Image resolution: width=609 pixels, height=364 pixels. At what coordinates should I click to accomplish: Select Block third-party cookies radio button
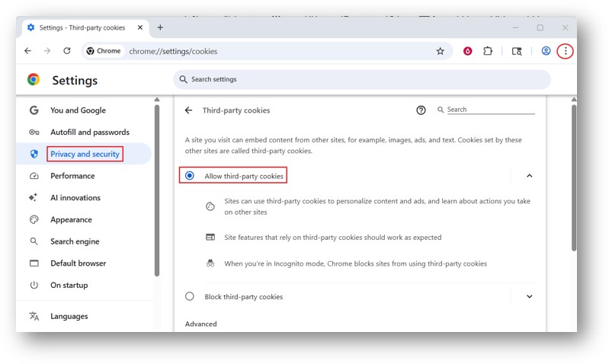pos(190,296)
